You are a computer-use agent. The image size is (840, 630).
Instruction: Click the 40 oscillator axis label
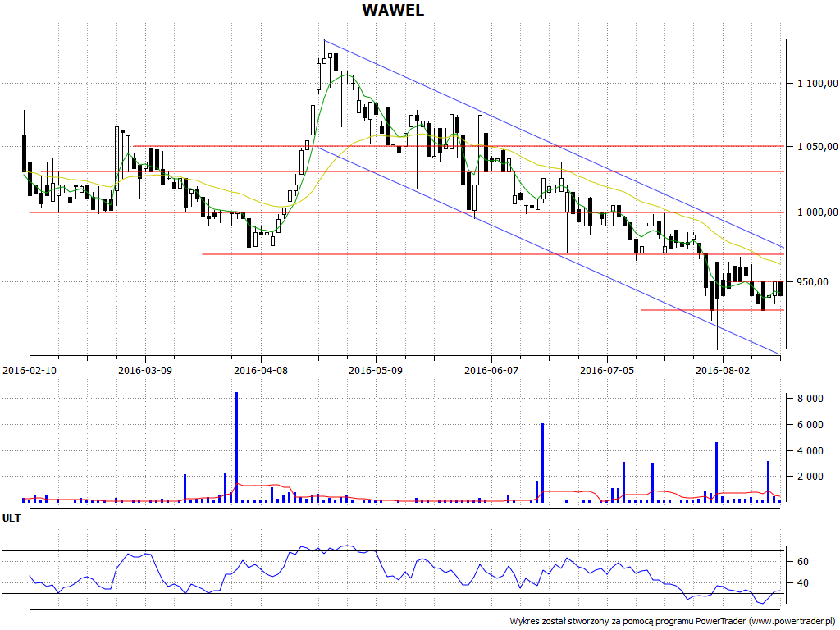(803, 583)
